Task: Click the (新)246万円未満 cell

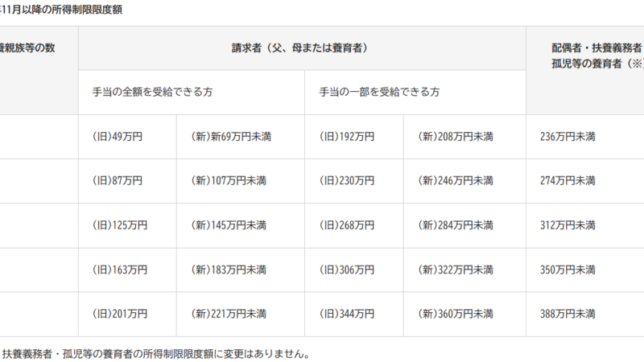Action: 456,181
